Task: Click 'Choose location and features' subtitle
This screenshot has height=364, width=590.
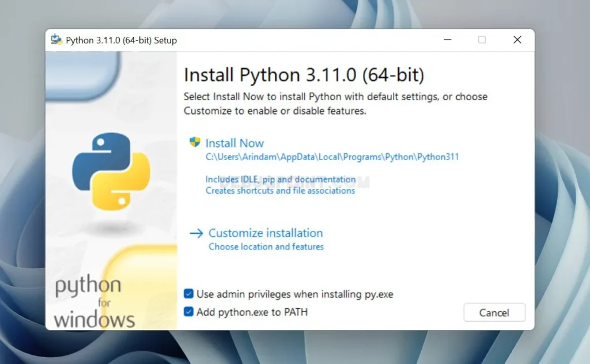Action: point(266,247)
